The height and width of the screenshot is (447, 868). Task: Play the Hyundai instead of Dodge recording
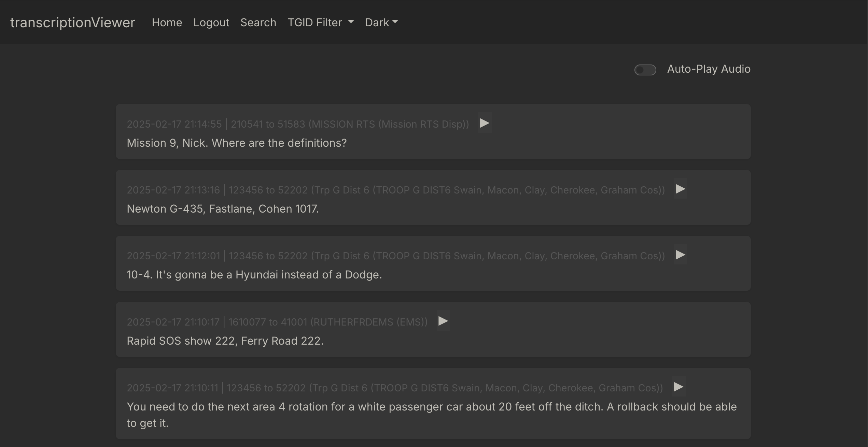680,255
